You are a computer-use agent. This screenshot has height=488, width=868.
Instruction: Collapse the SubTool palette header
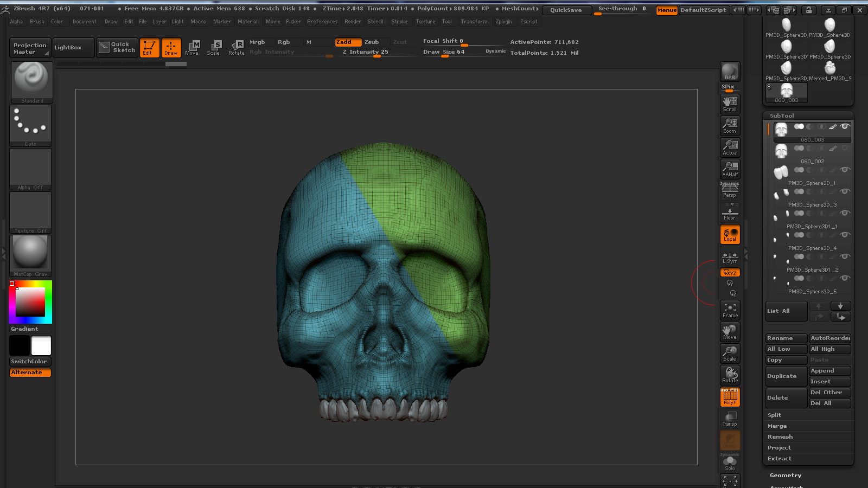pos(782,115)
